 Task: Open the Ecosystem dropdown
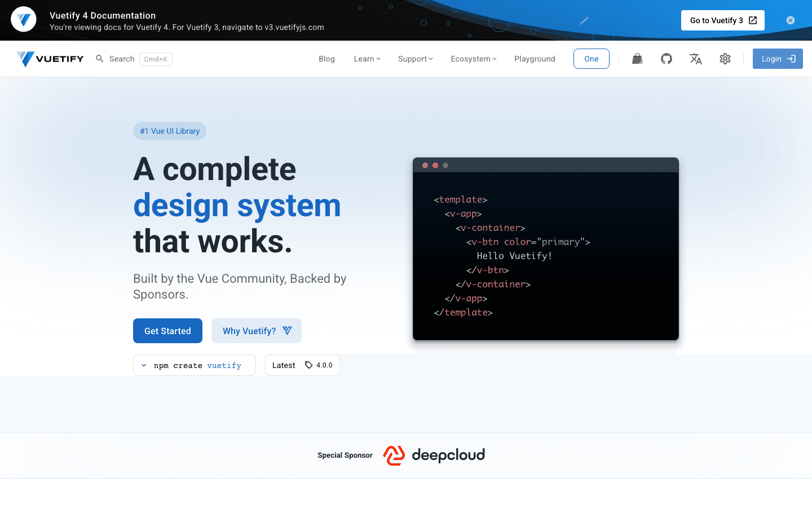point(473,58)
